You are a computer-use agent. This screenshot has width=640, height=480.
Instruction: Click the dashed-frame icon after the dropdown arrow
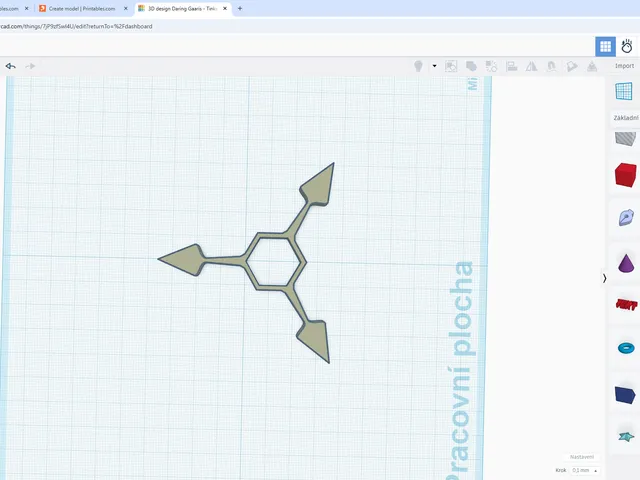click(451, 66)
